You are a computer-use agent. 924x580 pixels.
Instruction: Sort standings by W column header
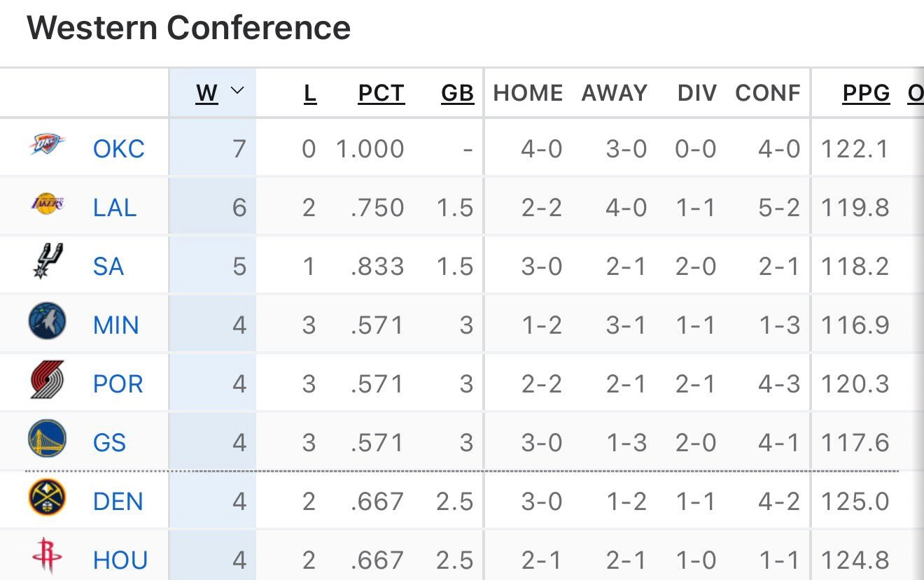(206, 93)
